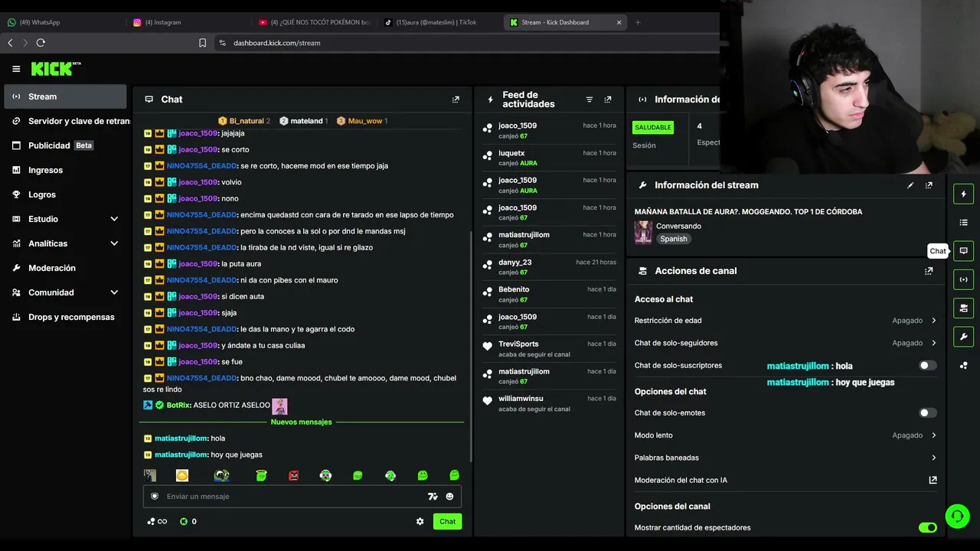Open the 7TV emote menu
980x551 pixels.
pos(433,497)
